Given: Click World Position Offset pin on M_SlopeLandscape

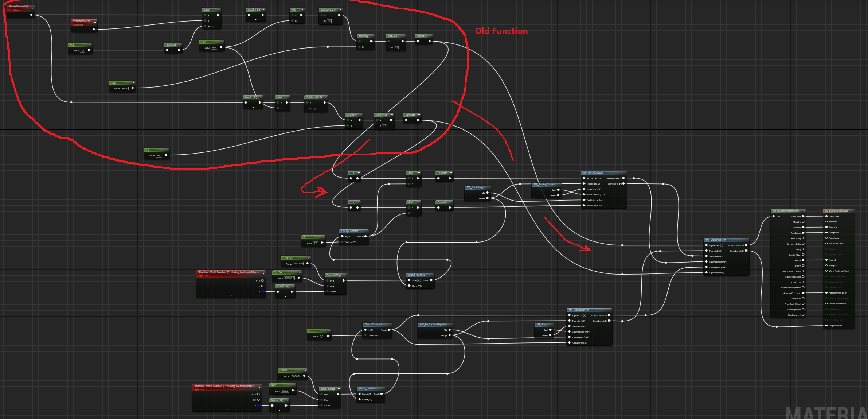Looking at the screenshot, I should [x=826, y=271].
